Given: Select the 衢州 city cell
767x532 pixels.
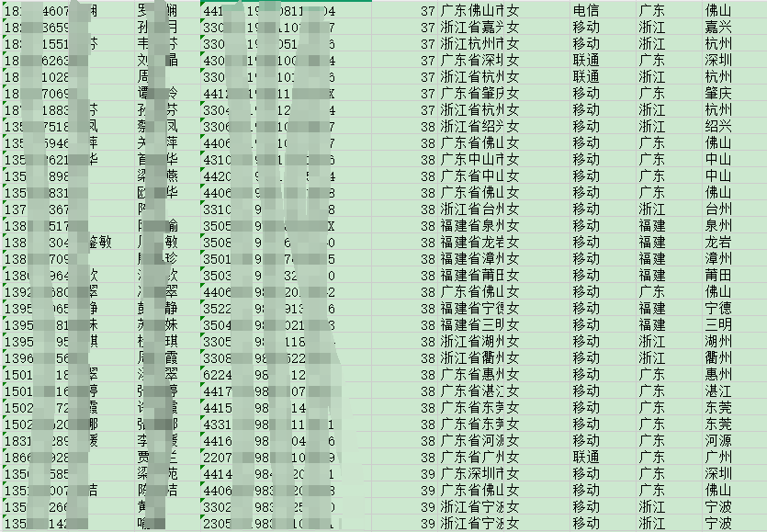Looking at the screenshot, I should 718,358.
